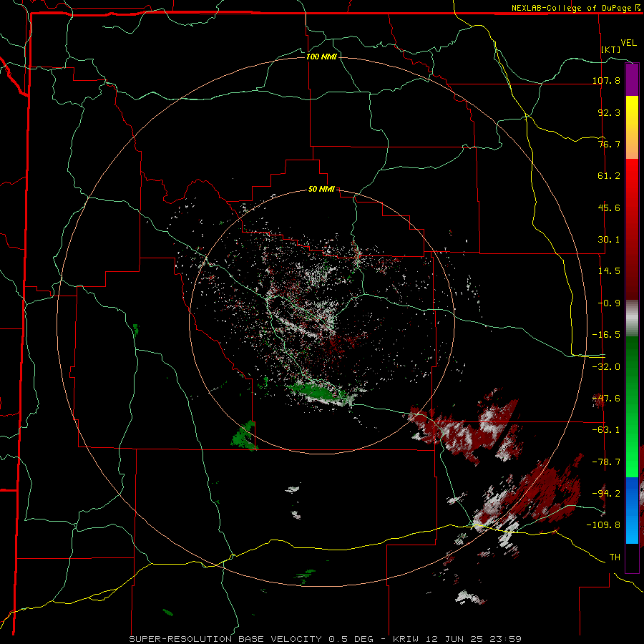644x644 pixels.
Task: Select the 76.7 scale value
Action: [609, 144]
